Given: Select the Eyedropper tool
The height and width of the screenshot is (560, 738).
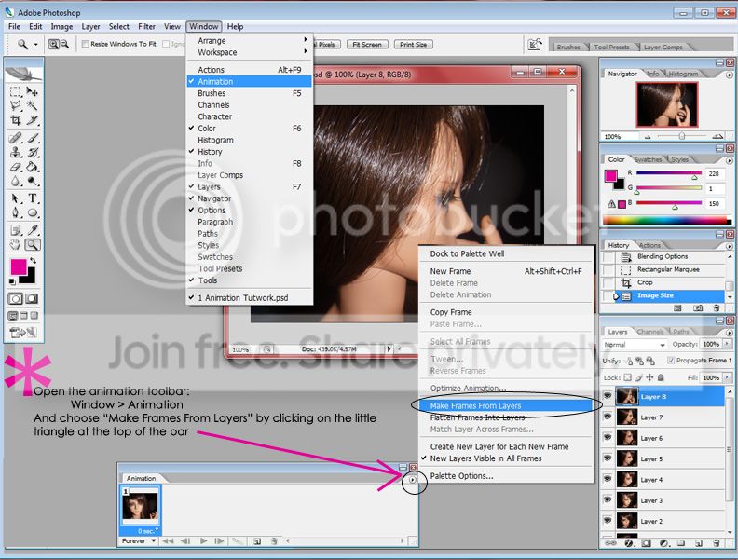Looking at the screenshot, I should pos(32,230).
